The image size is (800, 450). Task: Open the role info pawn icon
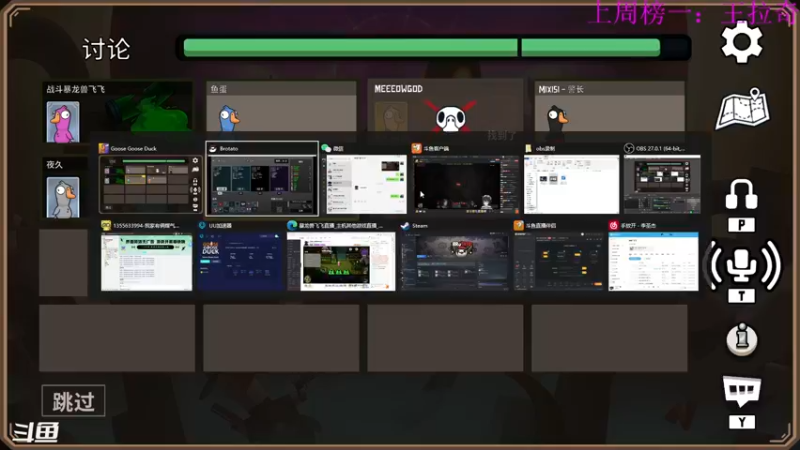pyautogui.click(x=742, y=339)
